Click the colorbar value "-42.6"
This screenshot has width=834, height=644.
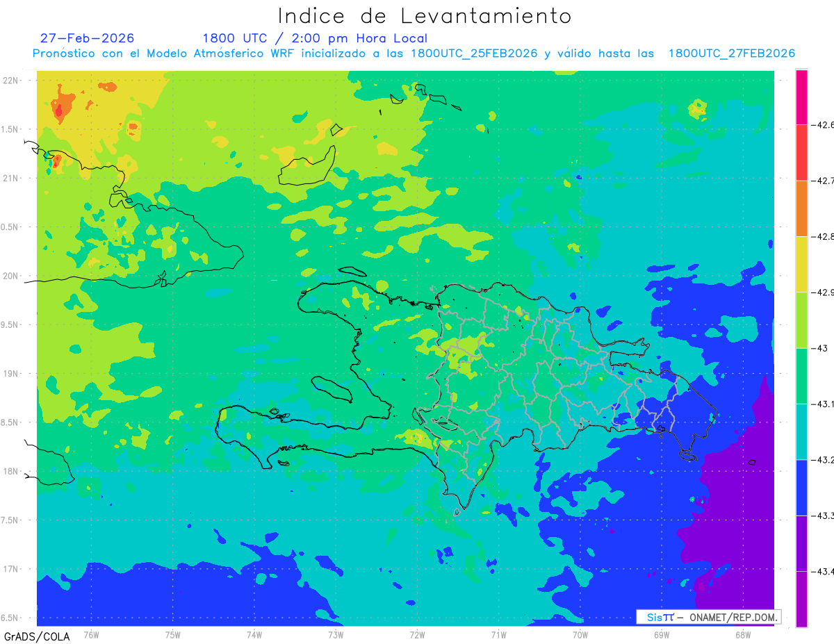[x=821, y=125]
